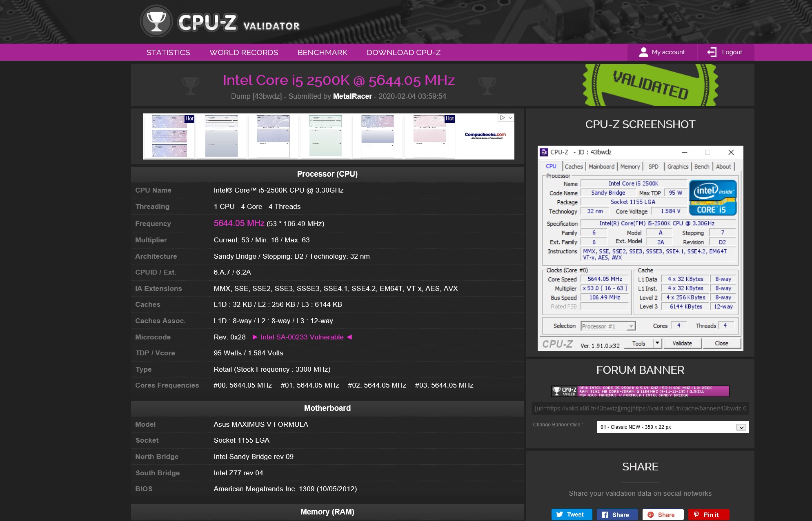Image resolution: width=812 pixels, height=521 pixels.
Task: Click the Logout link
Action: 725,52
